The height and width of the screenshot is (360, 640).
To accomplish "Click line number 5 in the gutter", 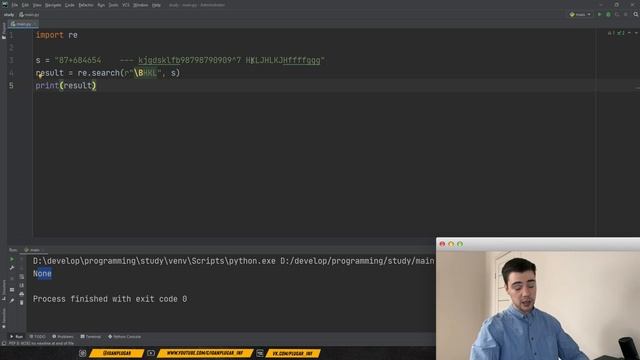I will [x=11, y=86].
